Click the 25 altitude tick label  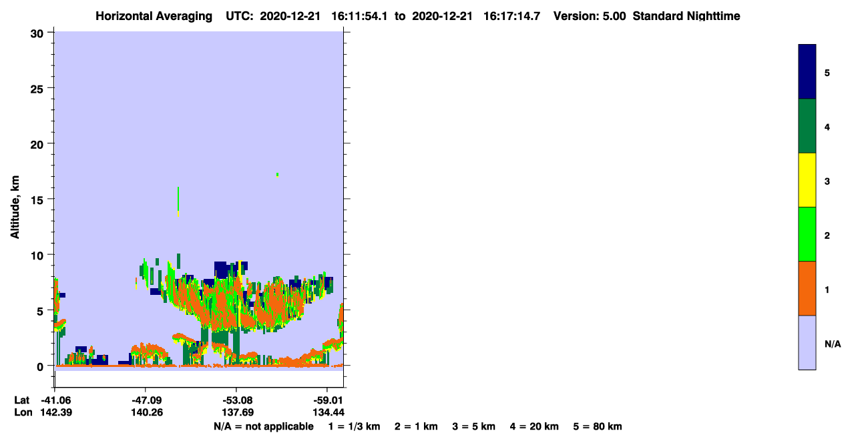coord(39,88)
